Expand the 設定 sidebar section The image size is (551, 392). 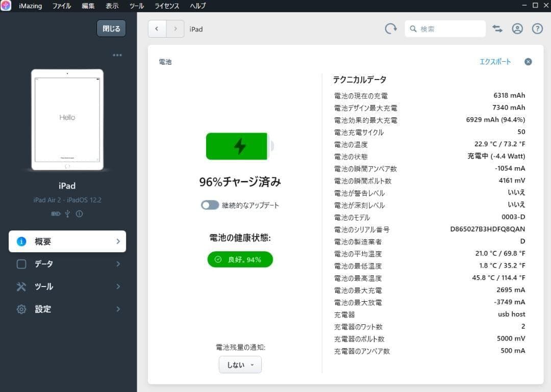(x=67, y=309)
